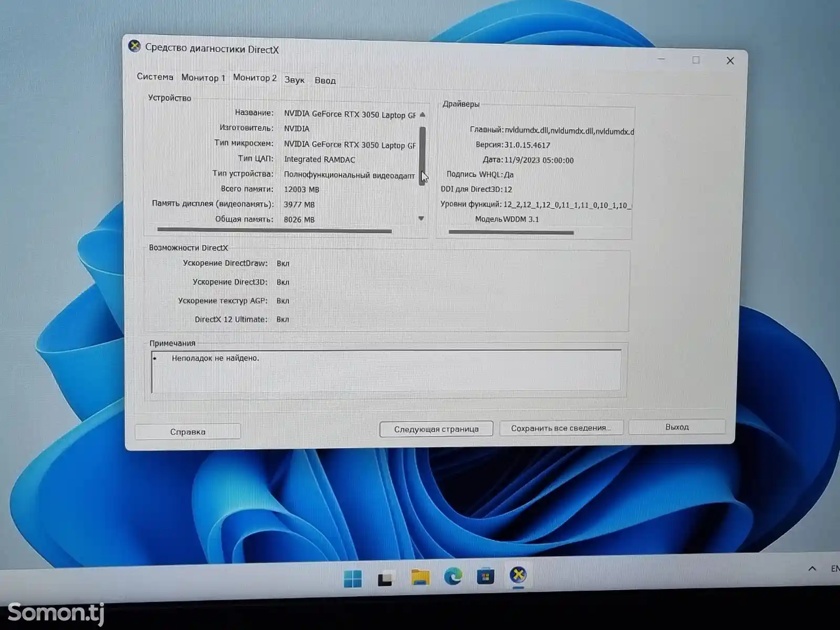Select the Монитор 2 tab
This screenshot has height=630, width=840.
[255, 78]
